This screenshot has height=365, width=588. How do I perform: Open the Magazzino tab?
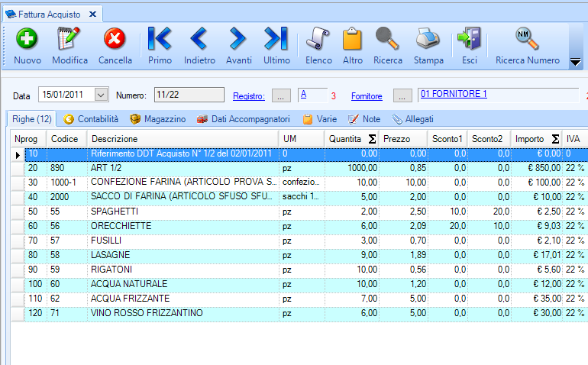[158, 119]
